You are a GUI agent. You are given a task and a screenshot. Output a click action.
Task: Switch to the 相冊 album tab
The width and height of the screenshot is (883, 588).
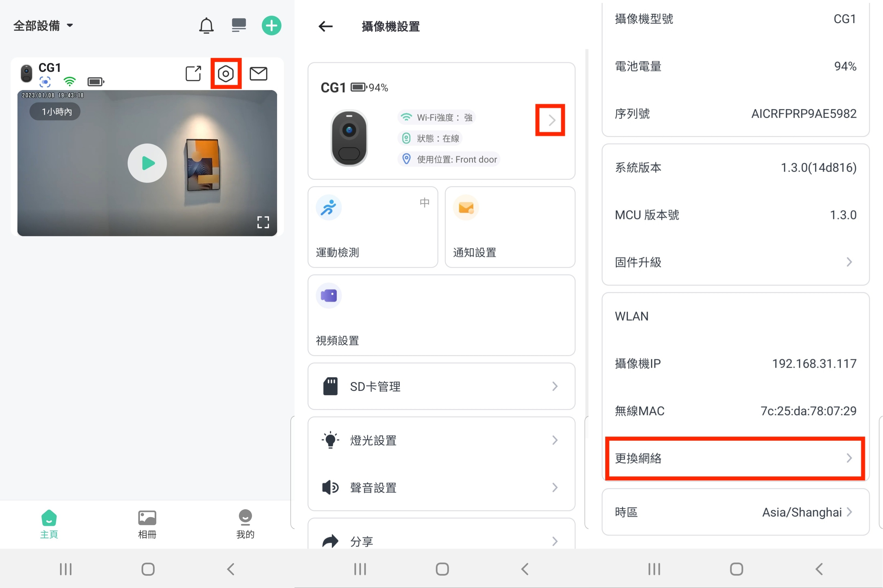pos(147,525)
